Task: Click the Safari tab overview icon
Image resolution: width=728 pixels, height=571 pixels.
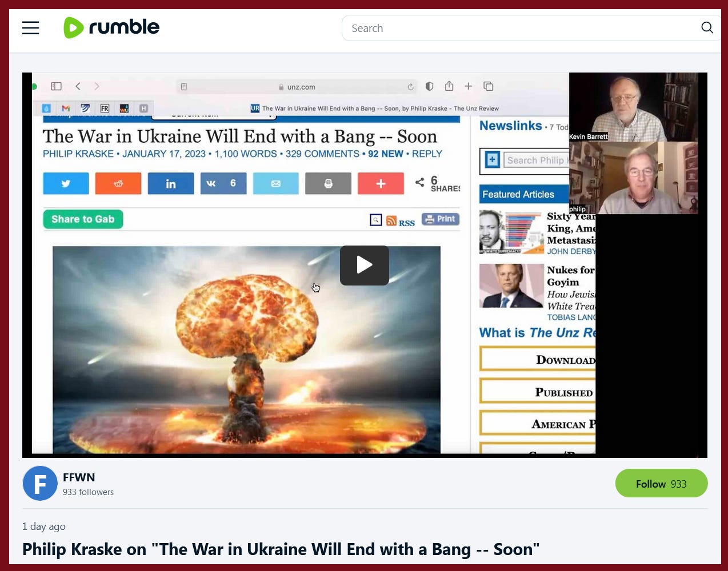Action: [489, 86]
